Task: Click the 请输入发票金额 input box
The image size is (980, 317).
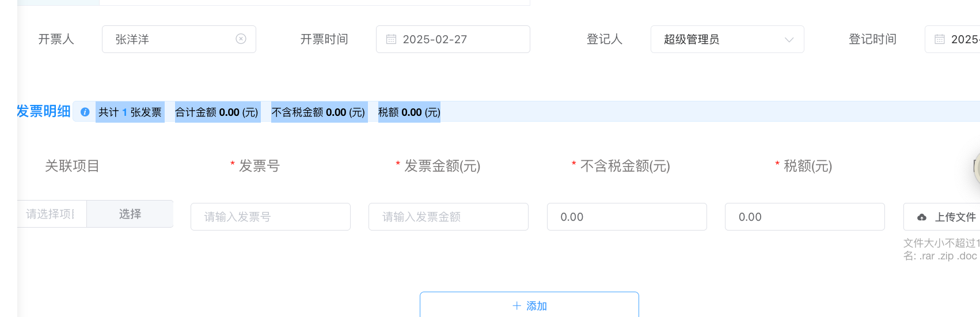Action: tap(448, 217)
